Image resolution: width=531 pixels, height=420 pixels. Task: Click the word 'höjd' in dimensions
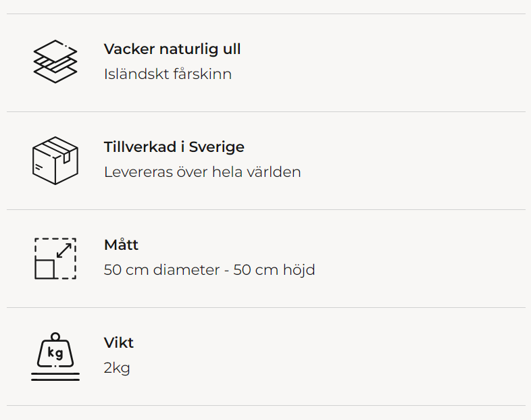(x=299, y=270)
